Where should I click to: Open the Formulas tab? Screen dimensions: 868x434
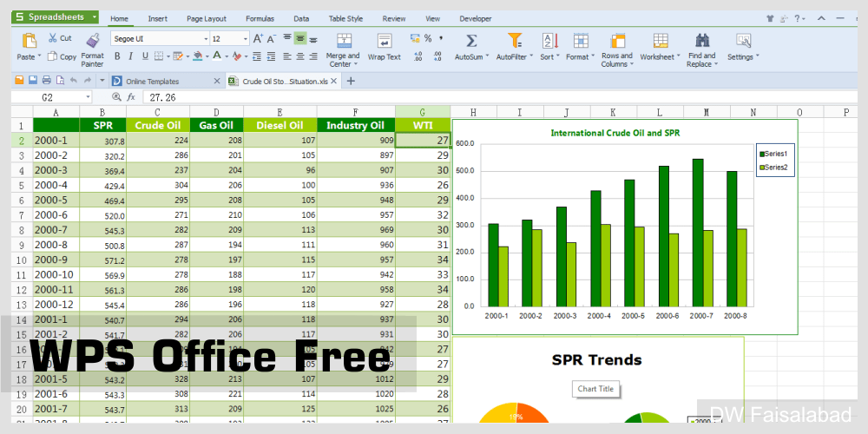point(260,19)
